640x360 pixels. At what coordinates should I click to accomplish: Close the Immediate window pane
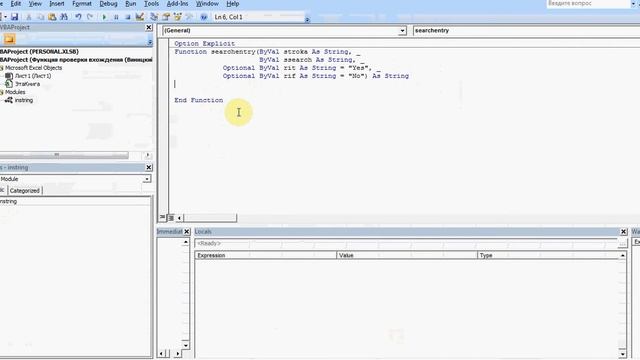(x=187, y=231)
